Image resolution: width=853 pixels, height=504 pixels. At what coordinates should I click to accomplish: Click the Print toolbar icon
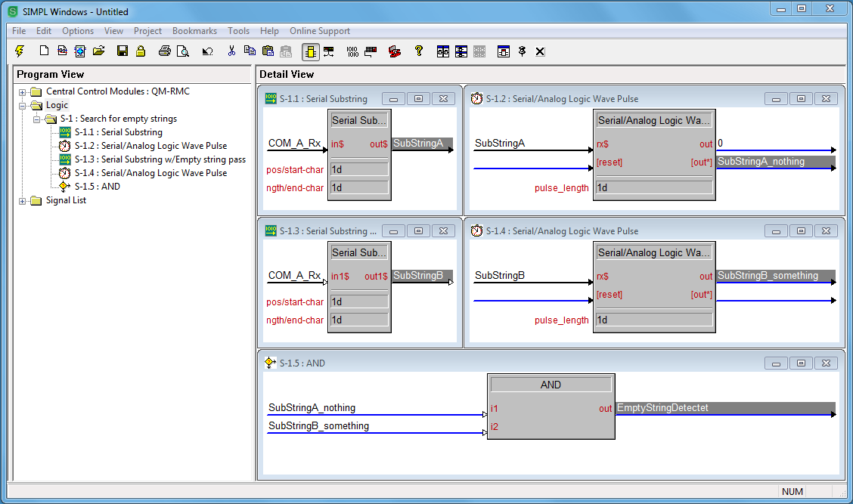click(x=164, y=51)
